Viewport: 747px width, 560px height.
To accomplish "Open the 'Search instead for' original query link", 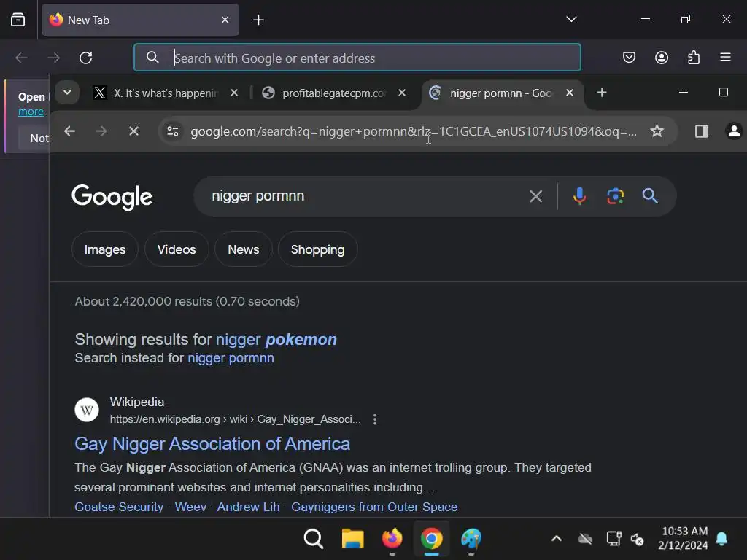I will point(231,358).
